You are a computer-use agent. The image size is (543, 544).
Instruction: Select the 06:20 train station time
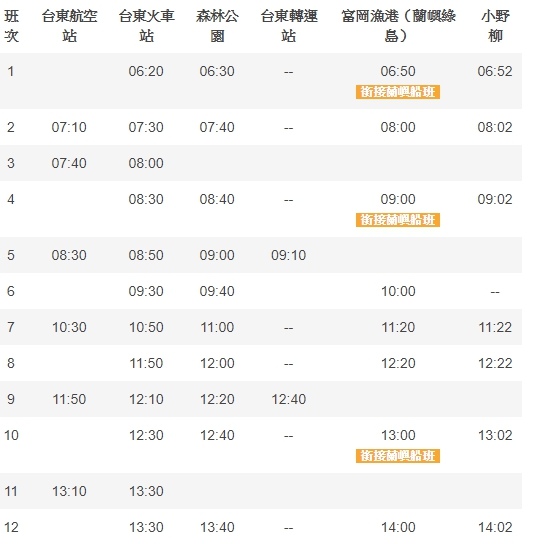coord(146,71)
